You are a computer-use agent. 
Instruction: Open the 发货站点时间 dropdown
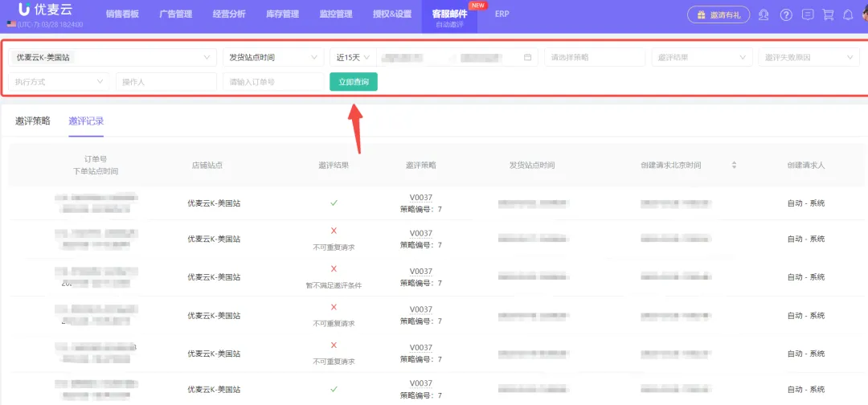(273, 57)
